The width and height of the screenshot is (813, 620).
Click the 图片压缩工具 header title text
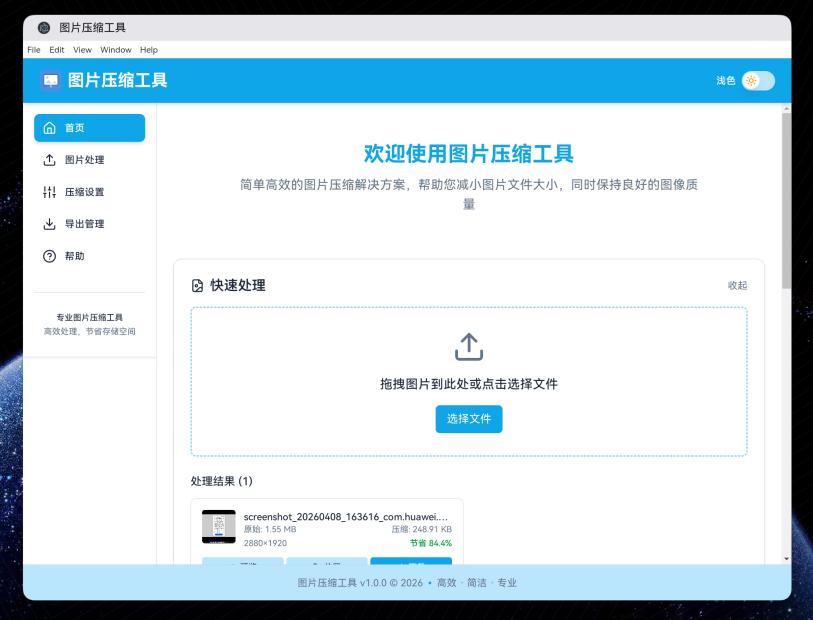118,80
